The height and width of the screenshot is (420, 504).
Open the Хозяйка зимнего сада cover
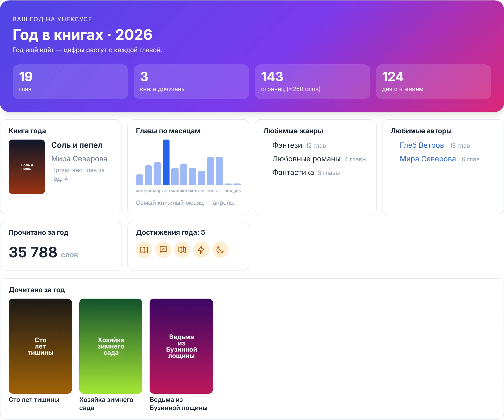point(111,346)
